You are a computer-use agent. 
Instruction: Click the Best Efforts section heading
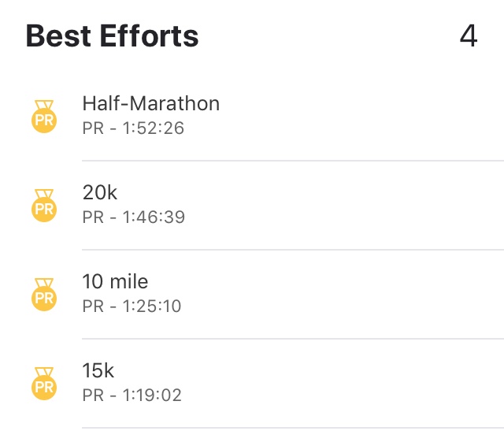coord(113,36)
